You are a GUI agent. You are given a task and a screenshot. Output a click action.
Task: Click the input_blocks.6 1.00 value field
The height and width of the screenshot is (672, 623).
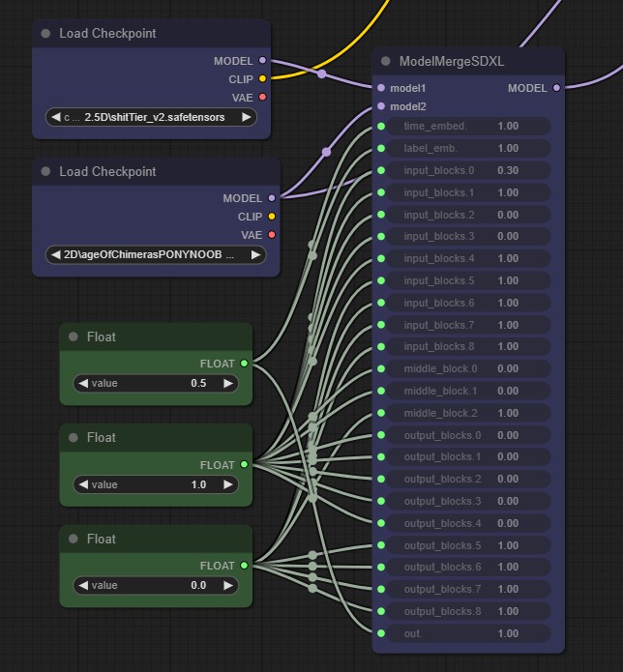pos(468,303)
